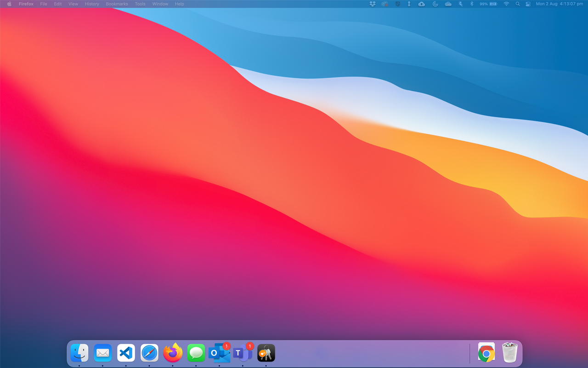Open Spotlight search magnifier icon
Image resolution: width=588 pixels, height=368 pixels.
click(518, 4)
